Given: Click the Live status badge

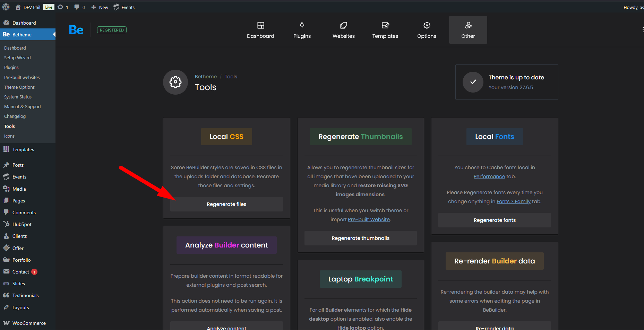Looking at the screenshot, I should pyautogui.click(x=49, y=7).
